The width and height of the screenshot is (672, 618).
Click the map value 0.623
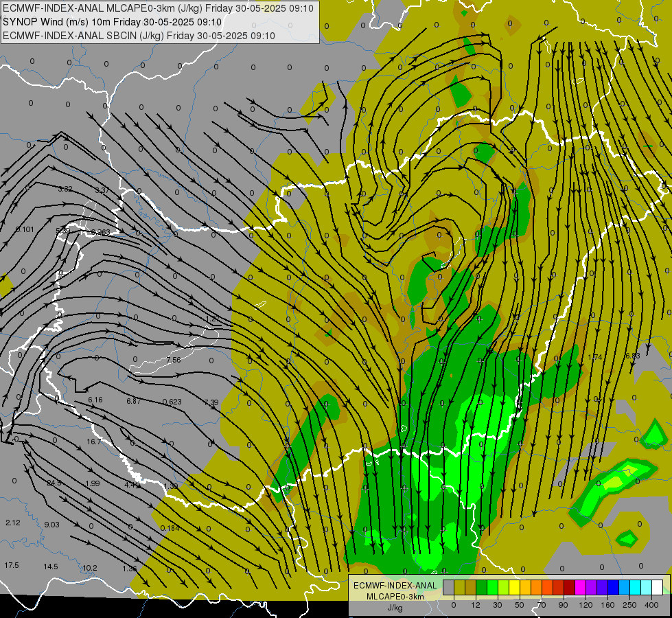pos(172,402)
